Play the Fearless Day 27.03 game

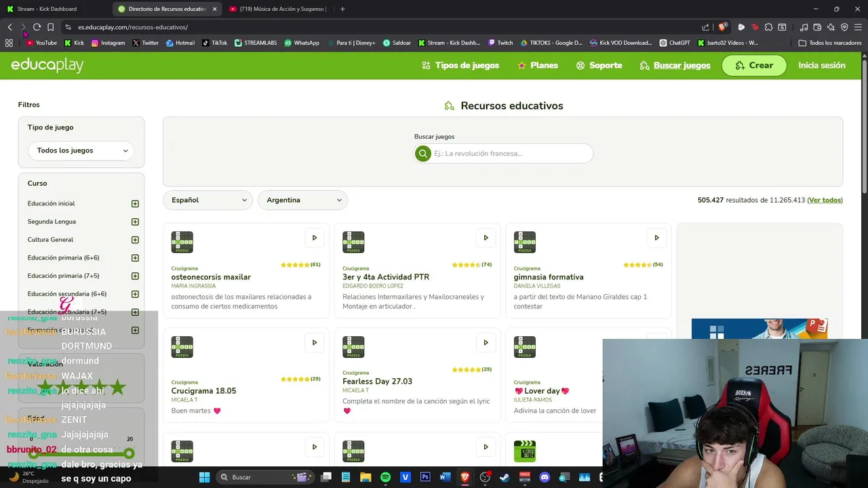pyautogui.click(x=486, y=342)
